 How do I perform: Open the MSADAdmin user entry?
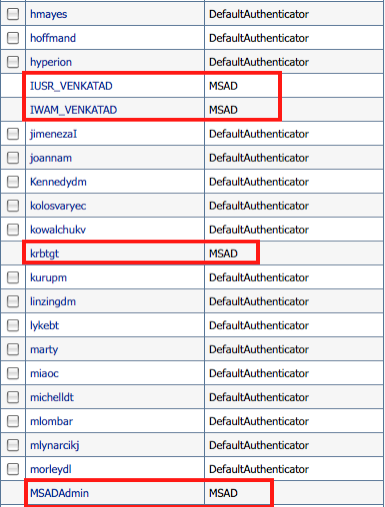pyautogui.click(x=60, y=493)
